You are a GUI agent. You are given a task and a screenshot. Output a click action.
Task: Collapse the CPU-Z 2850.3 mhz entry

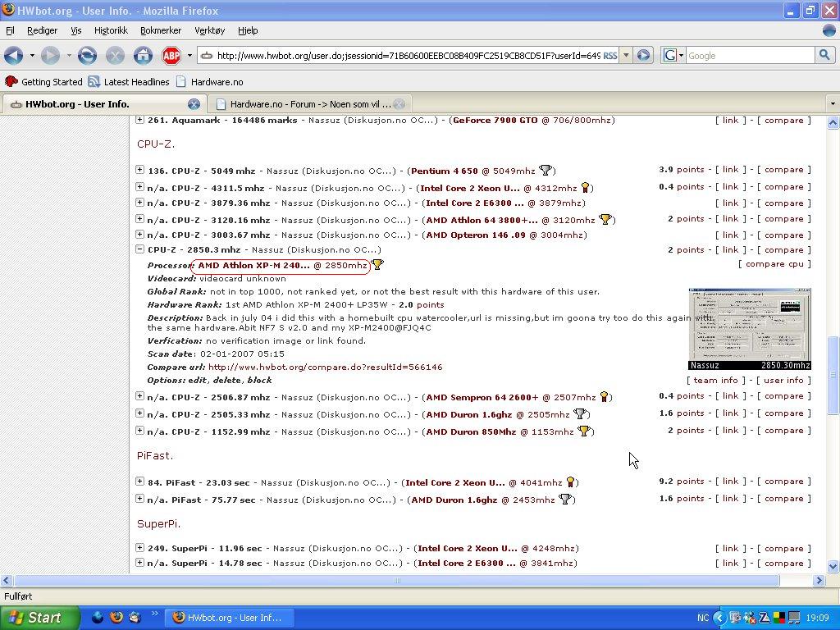[139, 249]
